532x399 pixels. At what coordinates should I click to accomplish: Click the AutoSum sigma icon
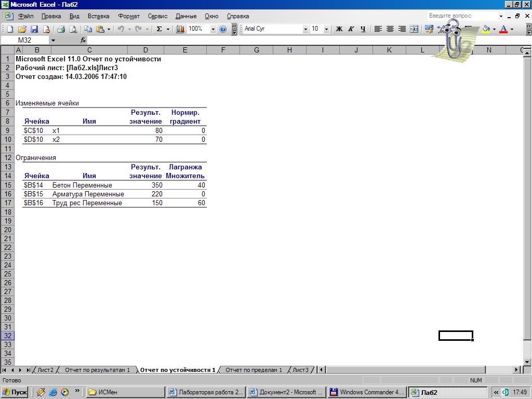point(159,29)
